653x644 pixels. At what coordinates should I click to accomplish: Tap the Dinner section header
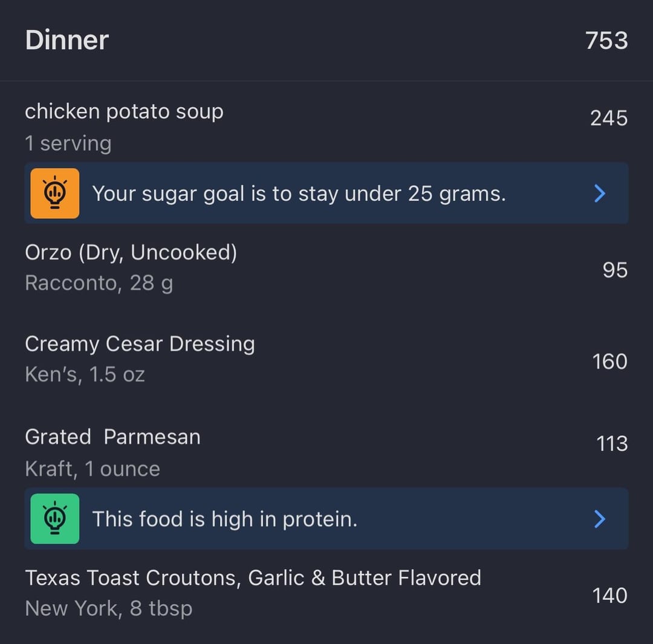(67, 41)
